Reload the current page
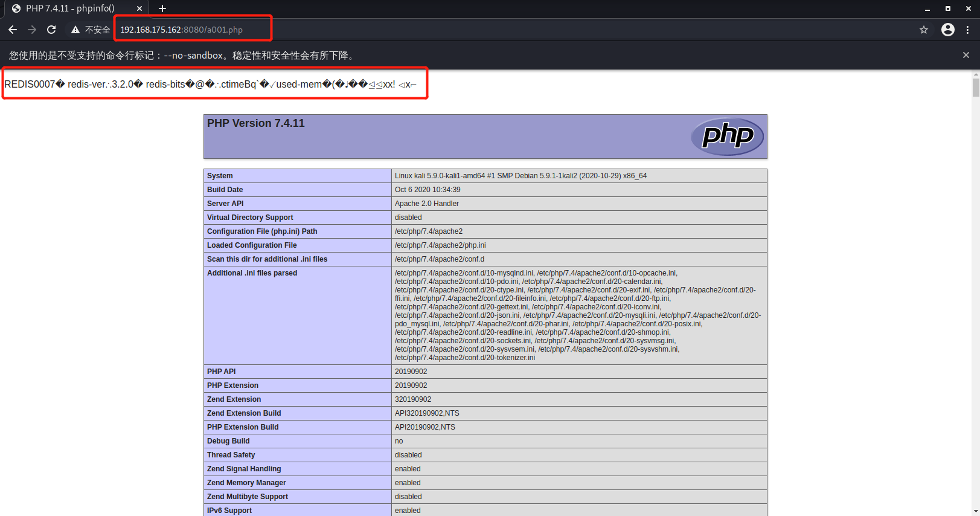 [x=51, y=30]
